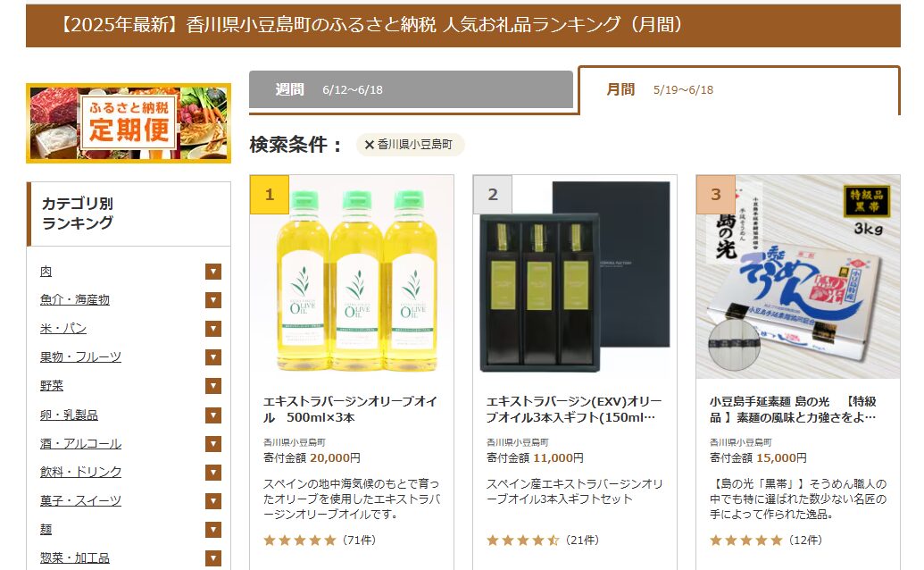924x570 pixels.
Task: Expand the 肉 category arrow
Action: (213, 272)
